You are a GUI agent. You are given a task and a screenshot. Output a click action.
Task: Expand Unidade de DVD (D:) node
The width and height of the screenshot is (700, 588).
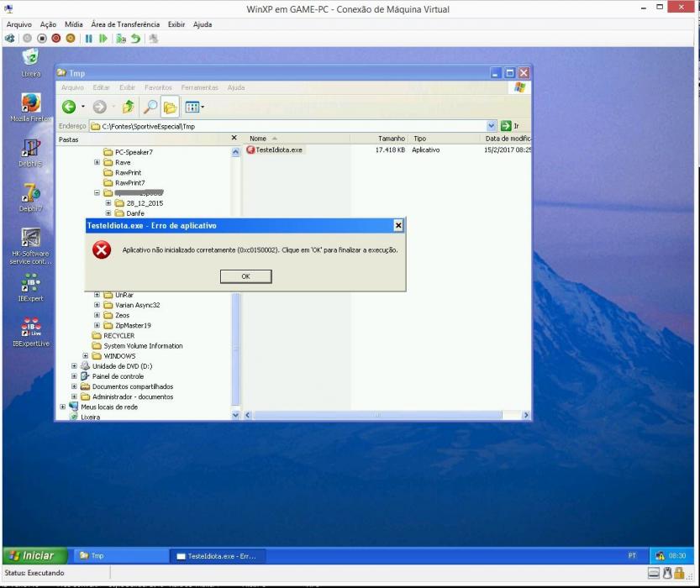tap(74, 366)
